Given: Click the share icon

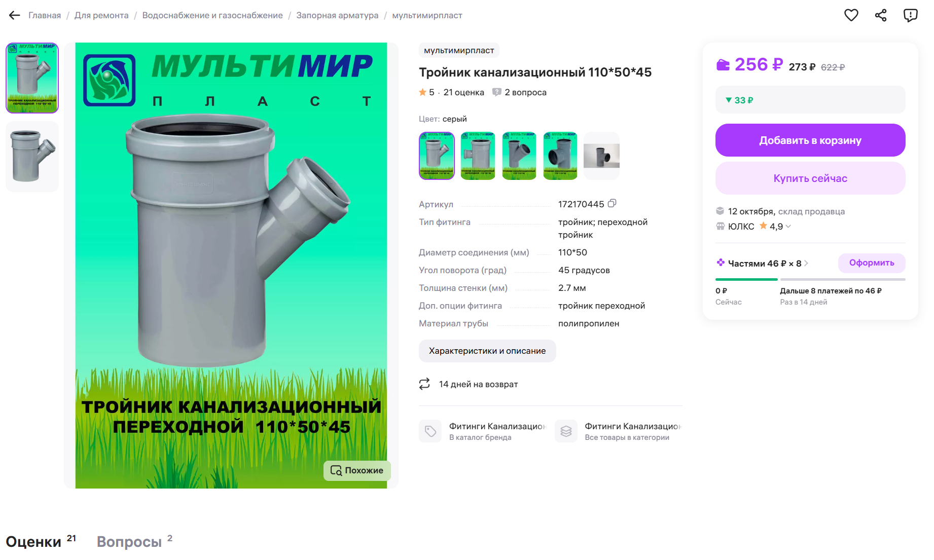Looking at the screenshot, I should click(x=881, y=15).
